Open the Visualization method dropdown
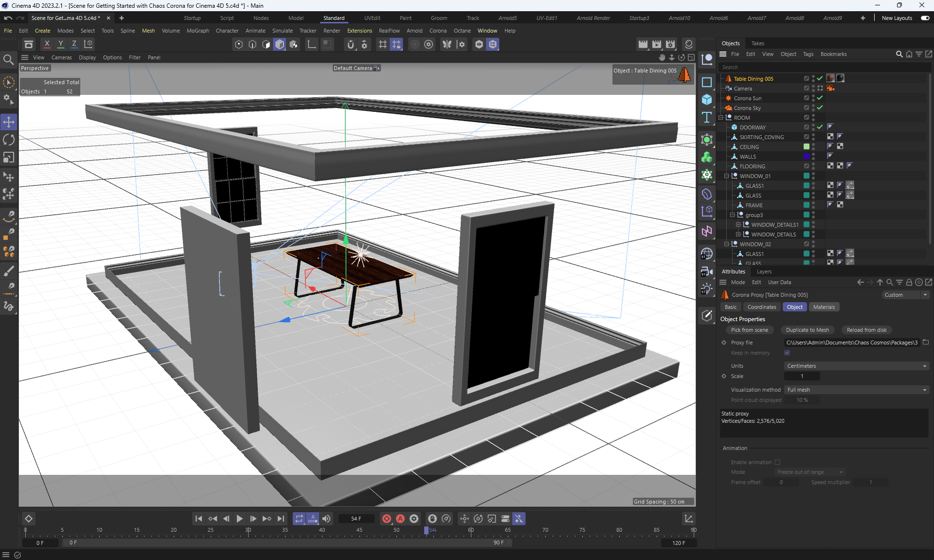This screenshot has height=560, width=934. (x=856, y=390)
